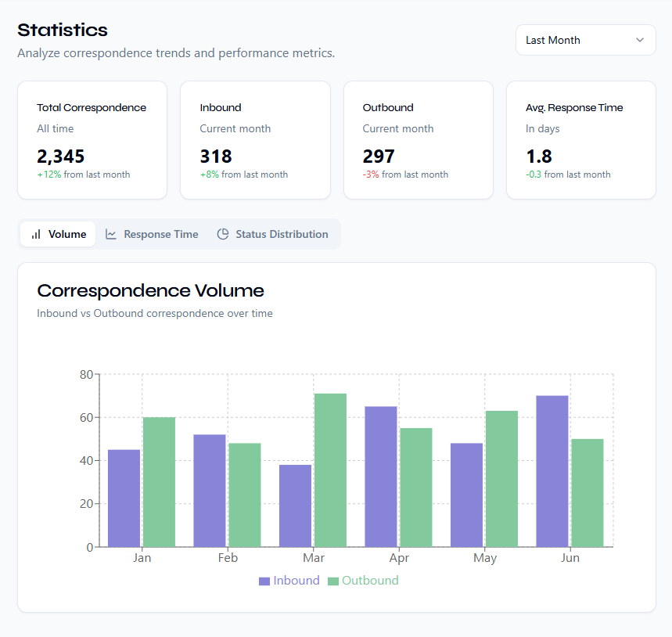Click the bar chart icon on Volume tab
The width and height of the screenshot is (672, 637).
coord(36,234)
